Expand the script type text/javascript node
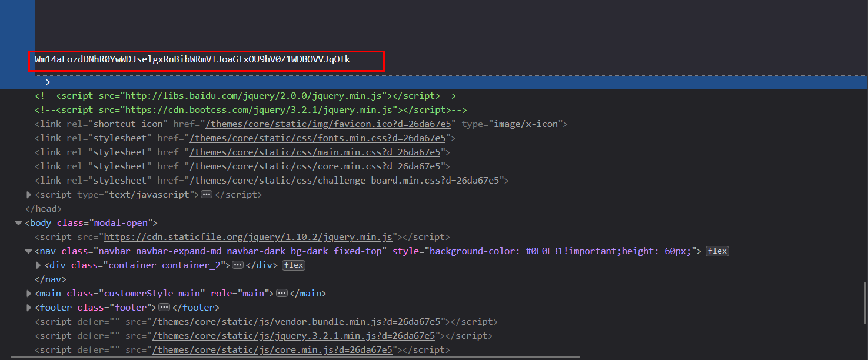This screenshot has height=360, width=868. click(29, 195)
